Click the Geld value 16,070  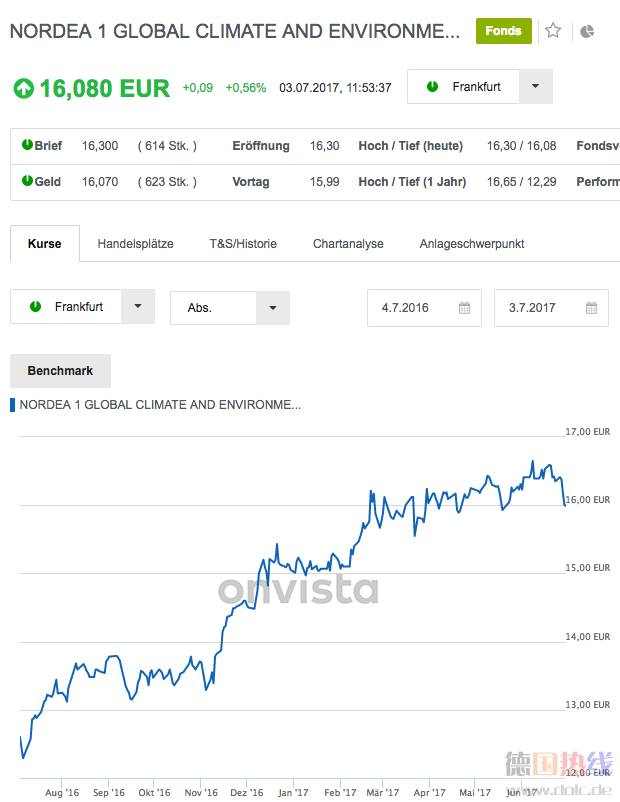coord(100,182)
